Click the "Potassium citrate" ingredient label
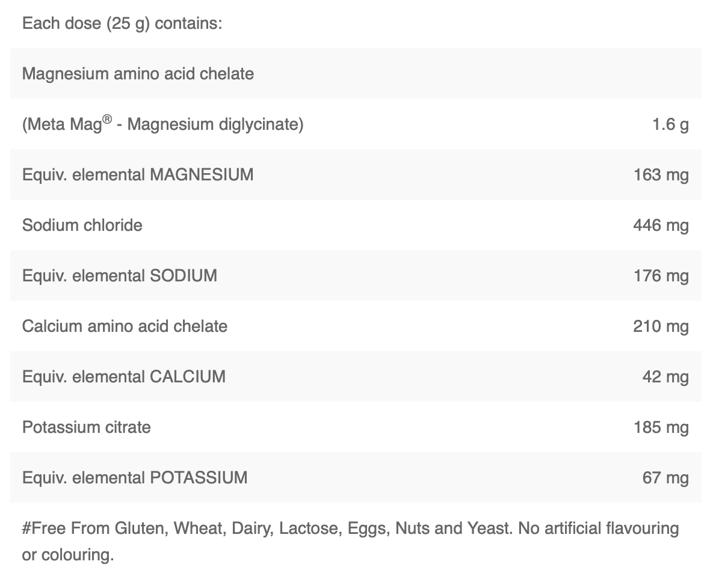 (86, 427)
